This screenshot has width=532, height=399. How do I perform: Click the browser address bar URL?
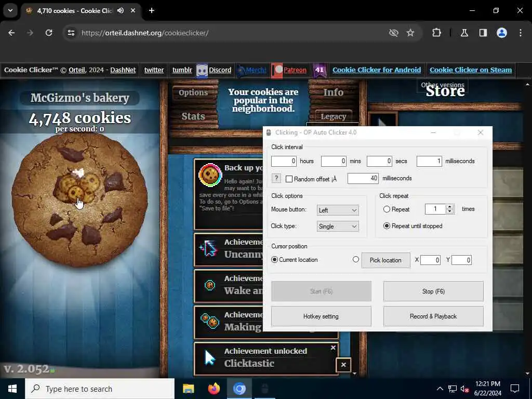point(145,33)
